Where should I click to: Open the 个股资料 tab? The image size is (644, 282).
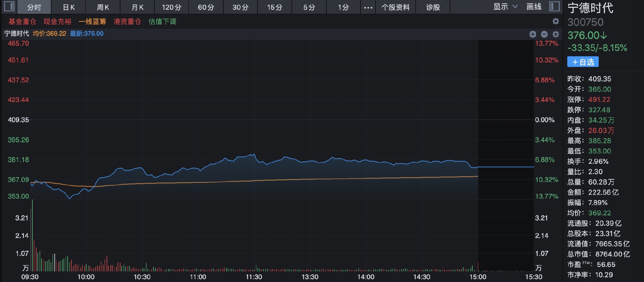(396, 7)
